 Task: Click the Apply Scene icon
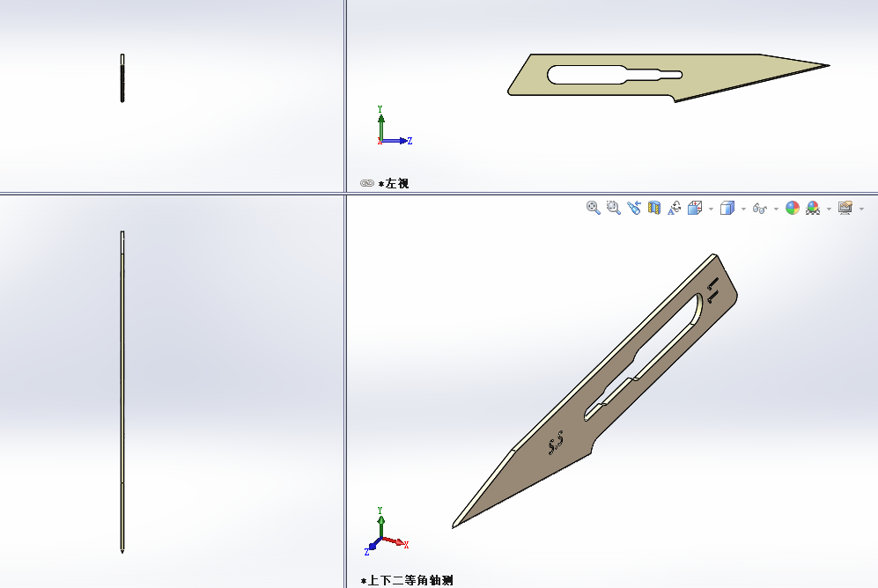coord(813,208)
